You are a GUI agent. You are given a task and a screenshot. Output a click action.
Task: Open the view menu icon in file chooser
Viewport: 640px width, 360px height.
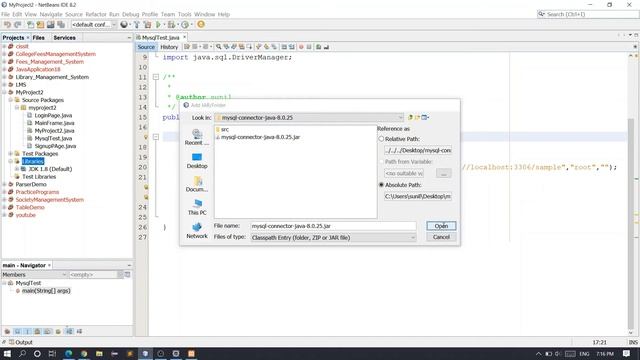click(425, 118)
